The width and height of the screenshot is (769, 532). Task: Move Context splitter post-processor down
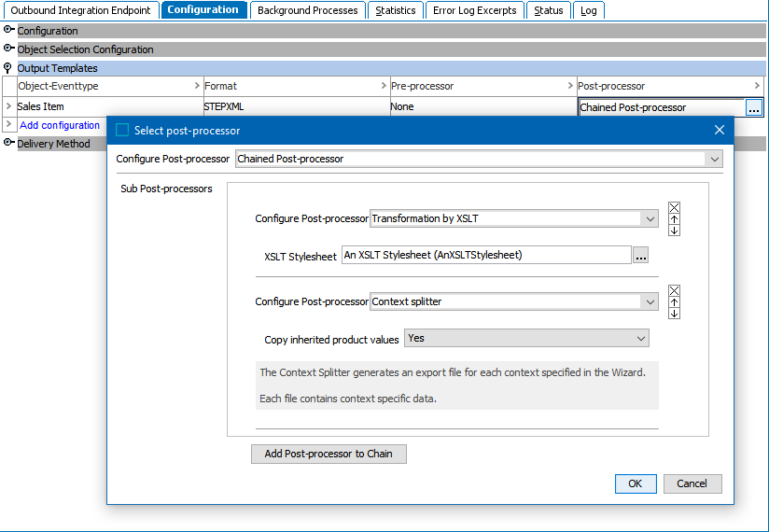tap(675, 314)
